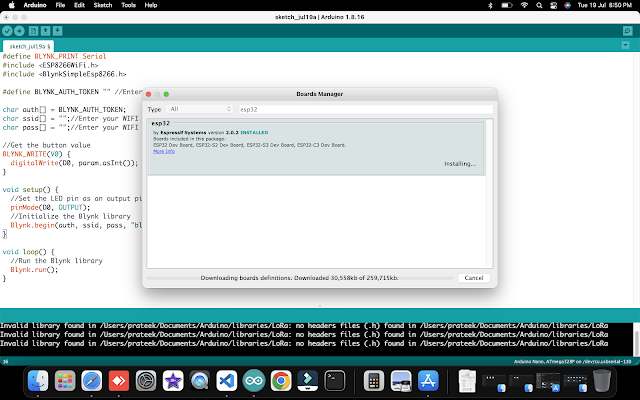
Task: Open Finder from the dock
Action: [x=38, y=380]
